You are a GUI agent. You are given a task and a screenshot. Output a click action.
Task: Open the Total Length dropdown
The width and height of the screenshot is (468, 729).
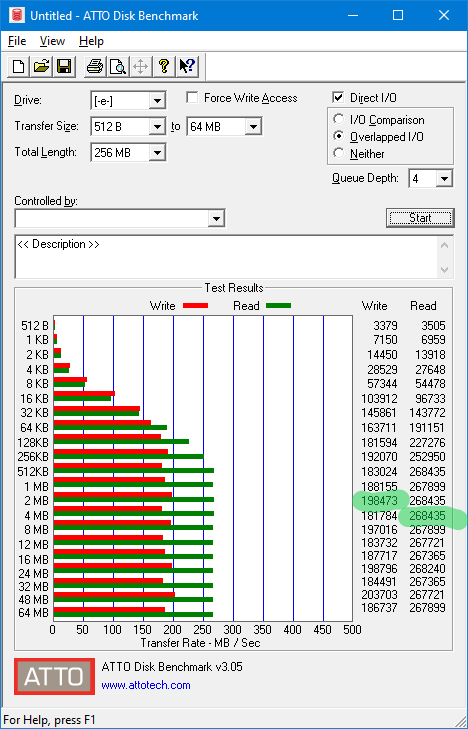(157, 152)
